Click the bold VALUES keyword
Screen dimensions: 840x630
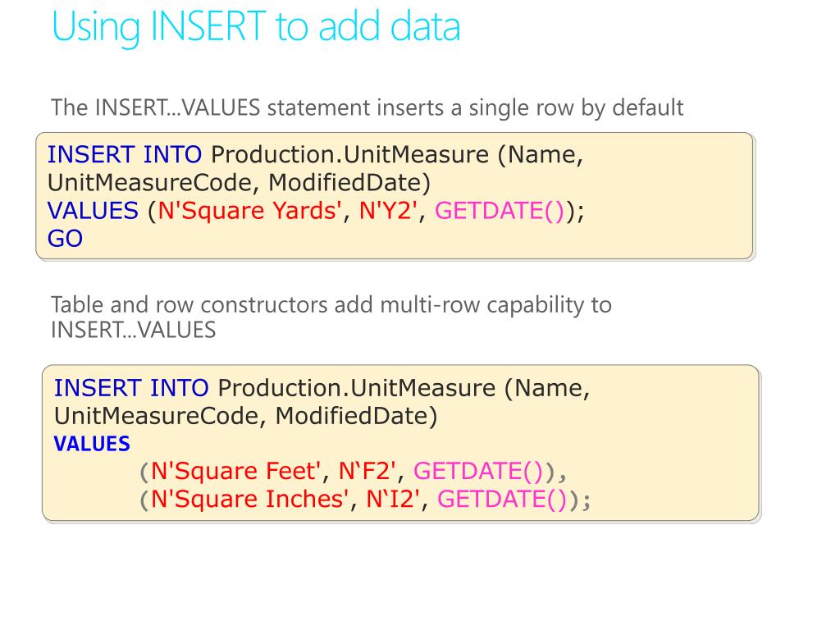(92, 444)
